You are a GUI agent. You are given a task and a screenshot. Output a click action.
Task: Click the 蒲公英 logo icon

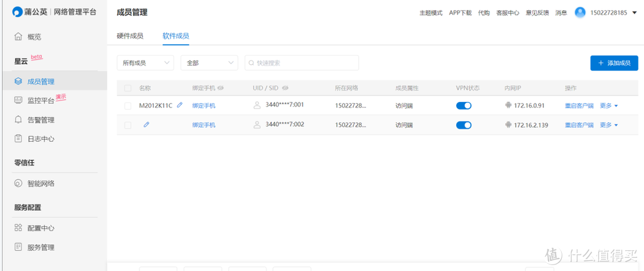[17, 12]
